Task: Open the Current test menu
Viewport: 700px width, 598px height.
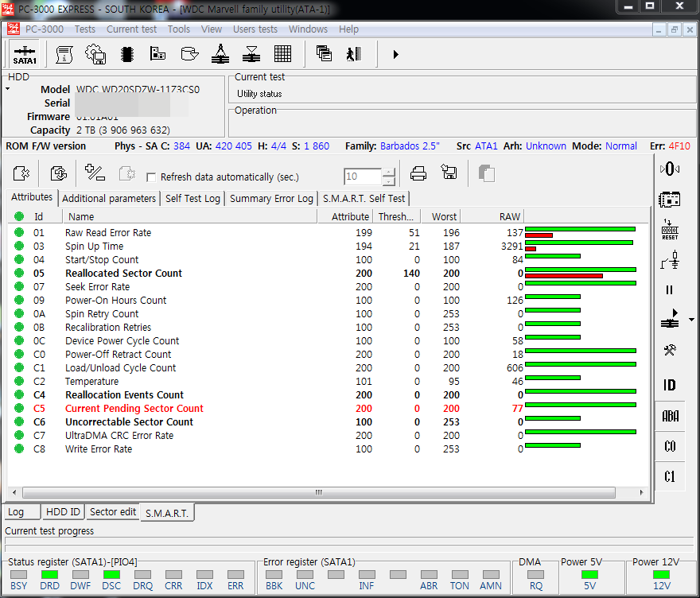Action: 131,29
